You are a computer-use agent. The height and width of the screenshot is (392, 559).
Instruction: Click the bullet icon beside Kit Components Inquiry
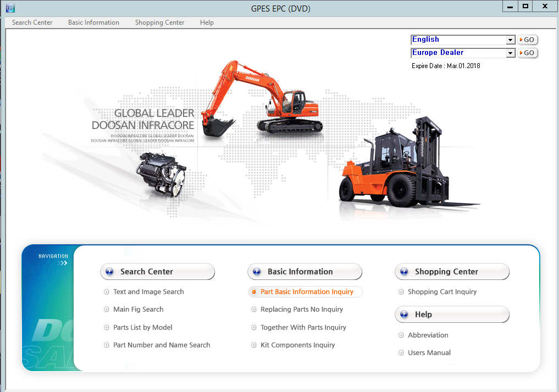254,345
